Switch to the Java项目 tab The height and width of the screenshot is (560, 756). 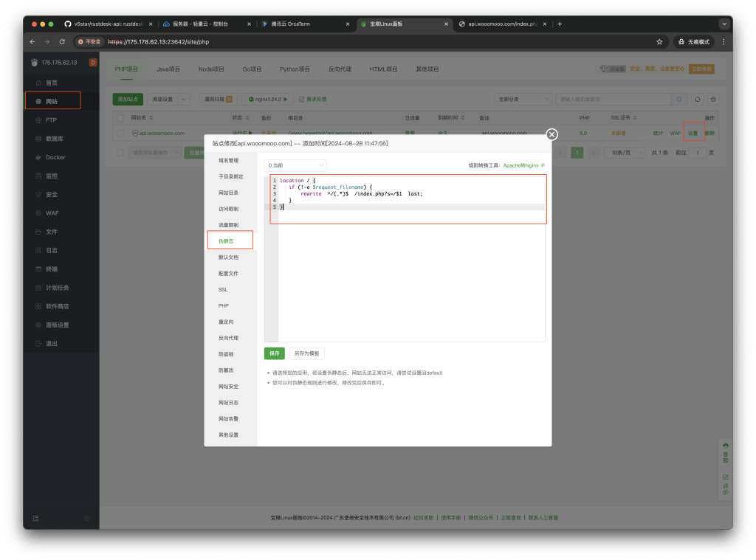168,69
